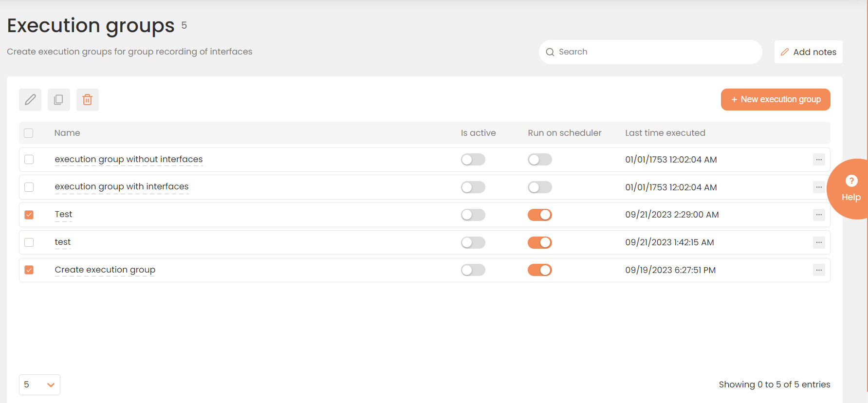The width and height of the screenshot is (868, 403).
Task: Expand options menu for lowercase test row
Action: [x=819, y=242]
